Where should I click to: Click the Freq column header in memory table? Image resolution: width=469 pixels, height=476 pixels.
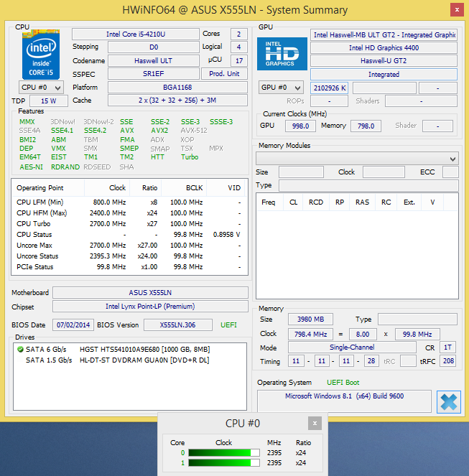[x=270, y=202]
